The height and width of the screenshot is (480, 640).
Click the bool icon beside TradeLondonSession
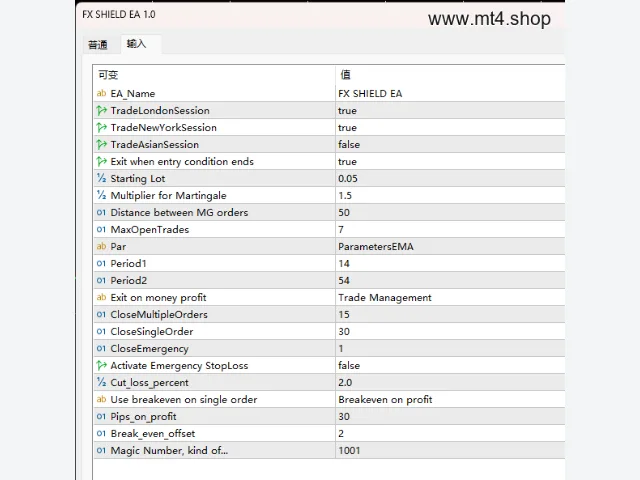point(102,110)
